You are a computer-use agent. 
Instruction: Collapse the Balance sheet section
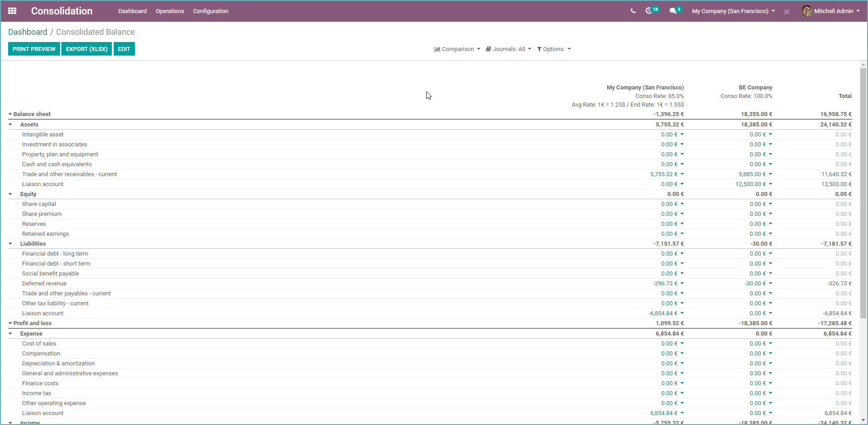[10, 114]
